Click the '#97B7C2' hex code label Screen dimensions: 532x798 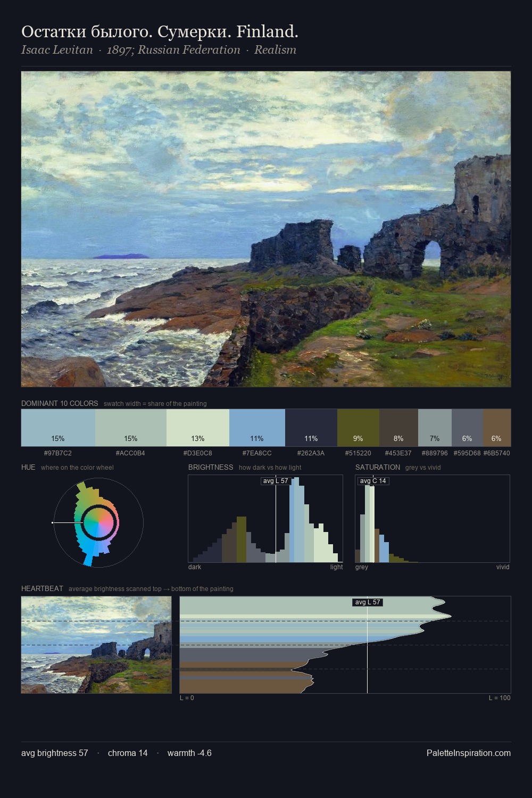[58, 453]
